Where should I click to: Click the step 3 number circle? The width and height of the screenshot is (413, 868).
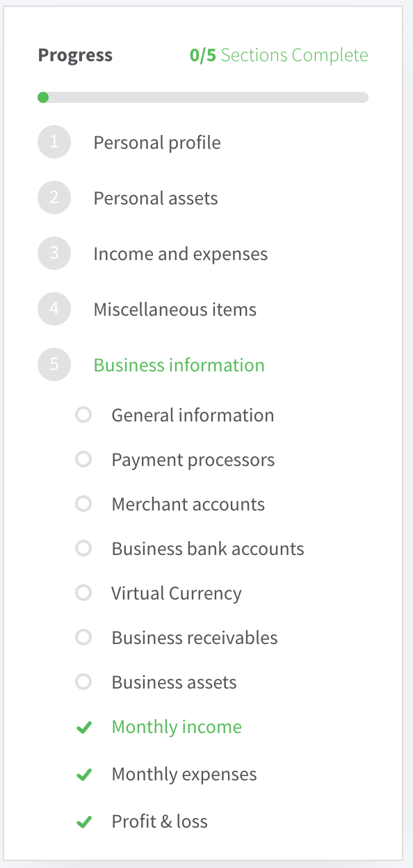pyautogui.click(x=54, y=254)
